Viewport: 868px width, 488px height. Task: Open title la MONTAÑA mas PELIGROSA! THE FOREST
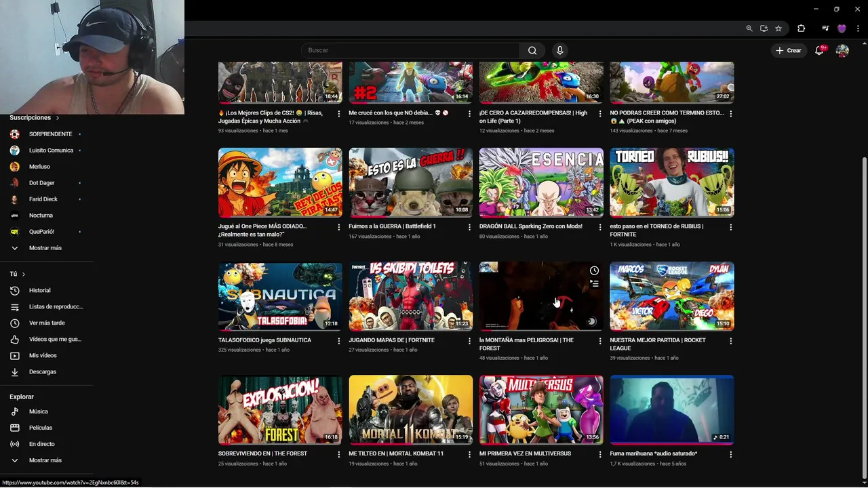[x=526, y=344]
